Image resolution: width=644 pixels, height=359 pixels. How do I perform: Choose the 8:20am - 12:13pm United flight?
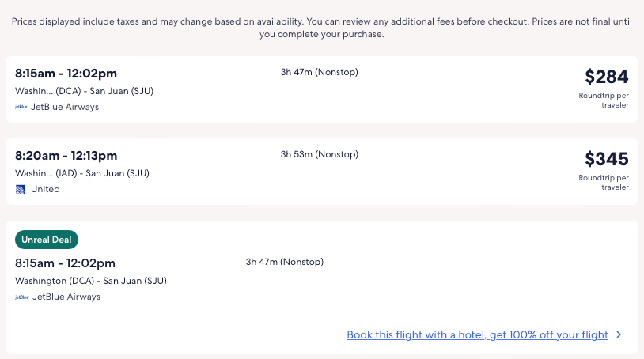click(x=66, y=156)
